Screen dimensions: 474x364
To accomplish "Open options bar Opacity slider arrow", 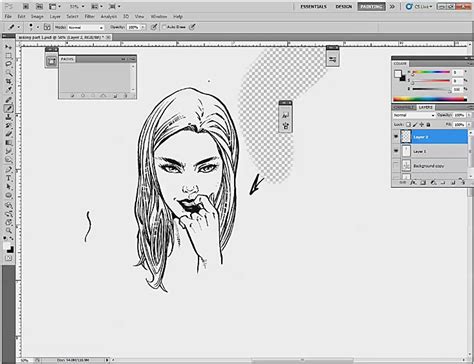I will 143,27.
